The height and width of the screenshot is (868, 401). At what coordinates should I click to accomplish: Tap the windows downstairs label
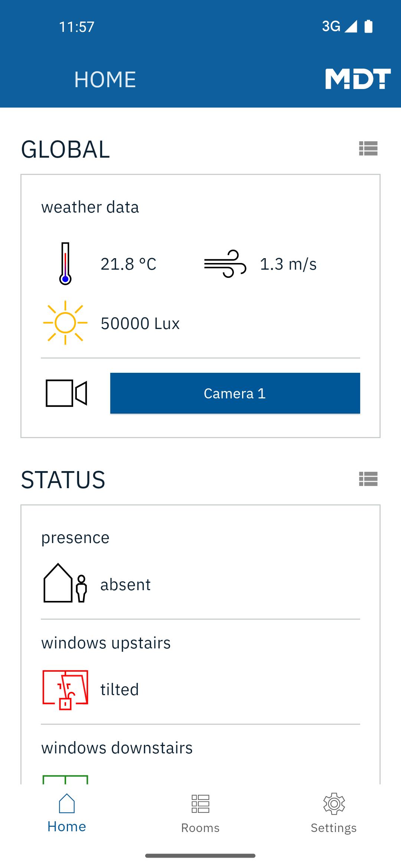[x=117, y=748]
